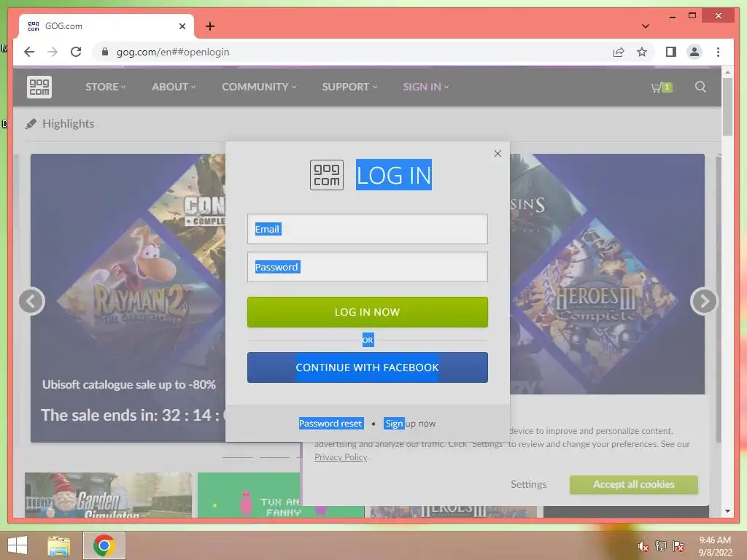Open the site search magnifier icon
Screen dimensions: 747x560
[x=700, y=87]
